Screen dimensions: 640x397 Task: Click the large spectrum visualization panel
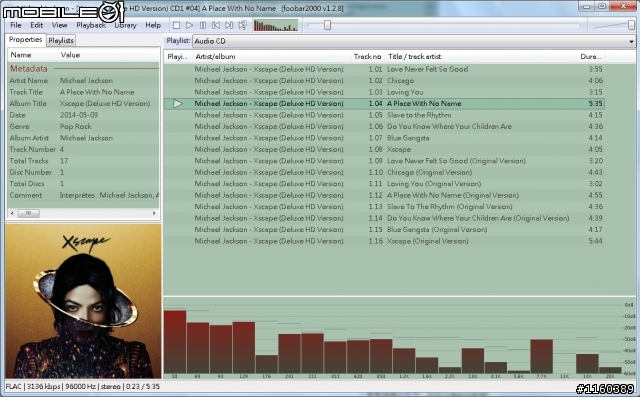[400, 337]
